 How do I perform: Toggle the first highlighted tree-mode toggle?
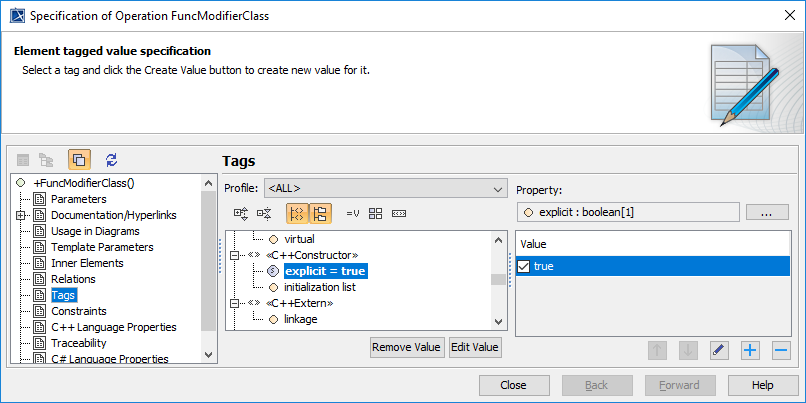(297, 213)
